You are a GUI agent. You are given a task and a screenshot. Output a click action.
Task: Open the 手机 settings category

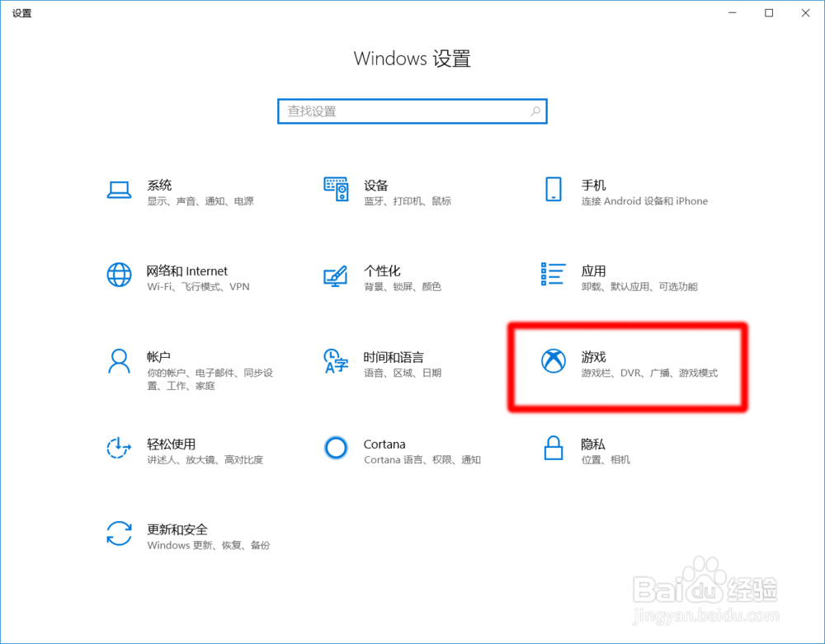593,185
